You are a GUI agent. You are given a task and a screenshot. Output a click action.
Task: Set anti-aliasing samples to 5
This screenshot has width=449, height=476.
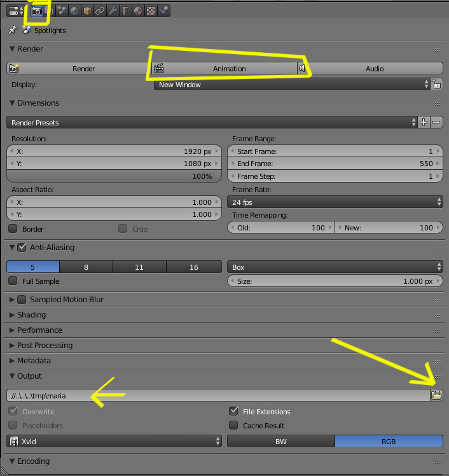tap(33, 267)
